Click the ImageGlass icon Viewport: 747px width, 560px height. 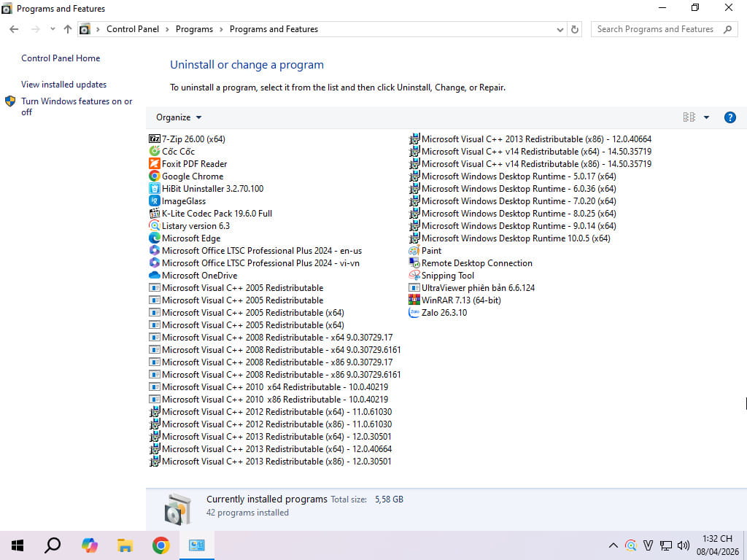pos(155,201)
